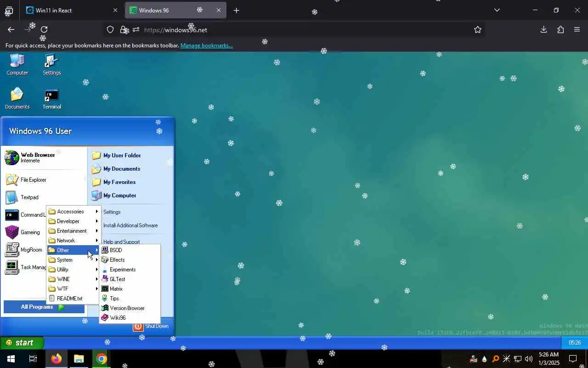This screenshot has height=368, width=588.
Task: Select the highlighted Other programs folder
Action: (x=73, y=250)
